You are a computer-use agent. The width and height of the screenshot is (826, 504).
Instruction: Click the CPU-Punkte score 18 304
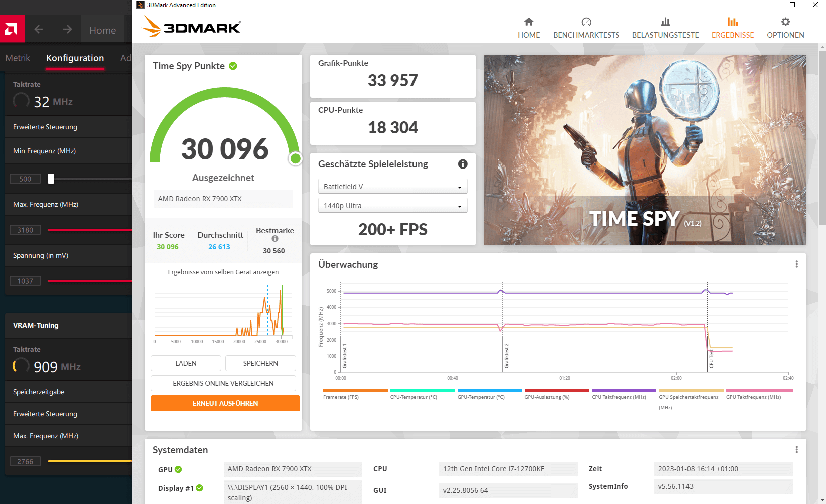(392, 127)
